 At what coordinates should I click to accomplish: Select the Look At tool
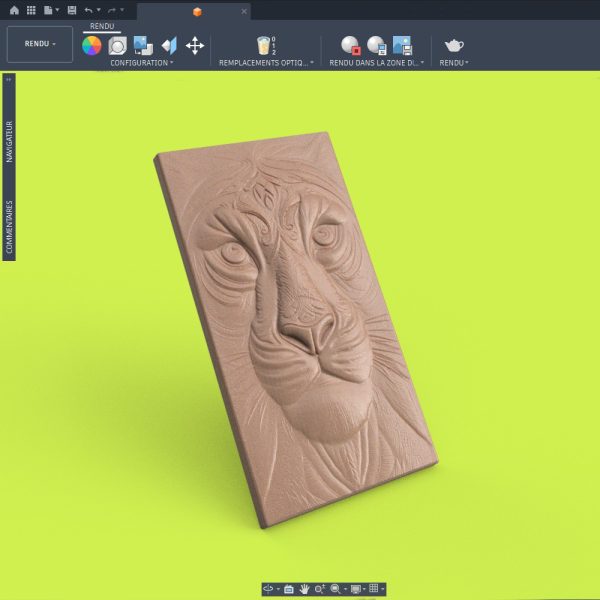pyautogui.click(x=289, y=589)
